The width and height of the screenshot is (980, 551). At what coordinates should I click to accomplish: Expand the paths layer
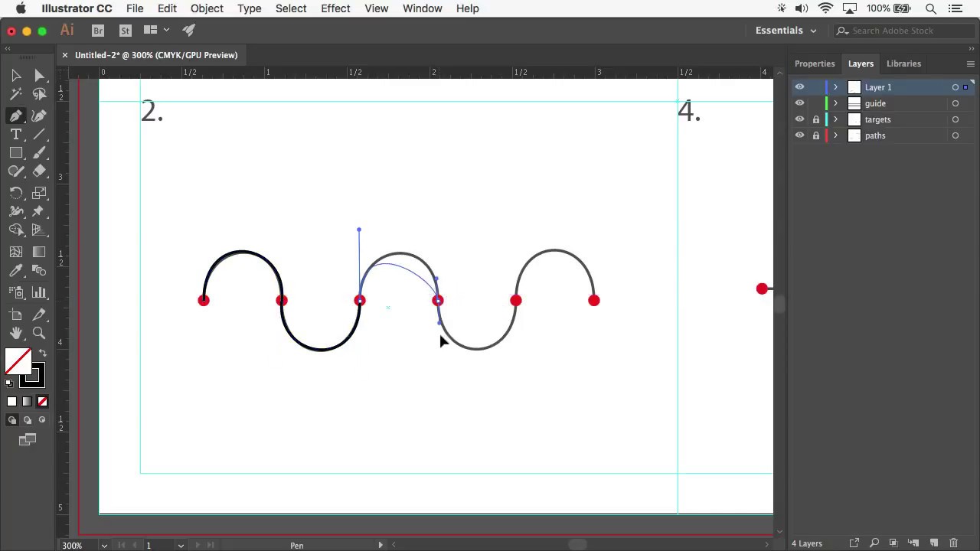(835, 135)
